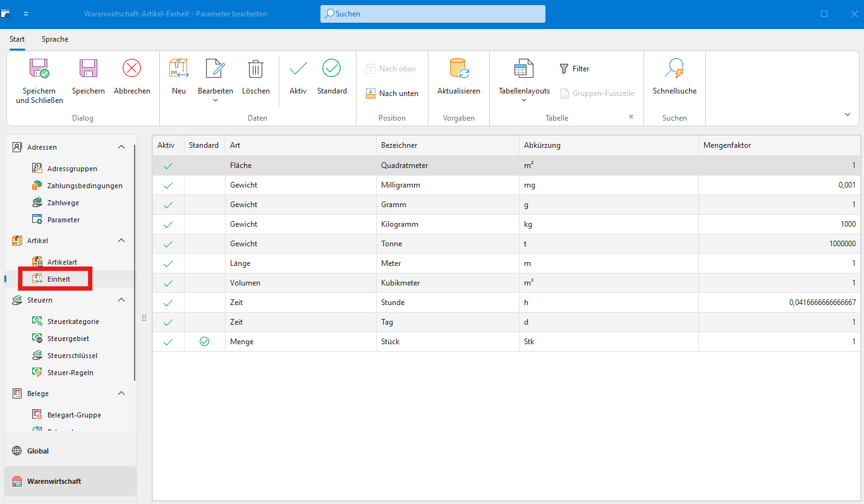This screenshot has height=504, width=864.
Task: Sort the table by Mengenfaktor column header
Action: tap(727, 145)
